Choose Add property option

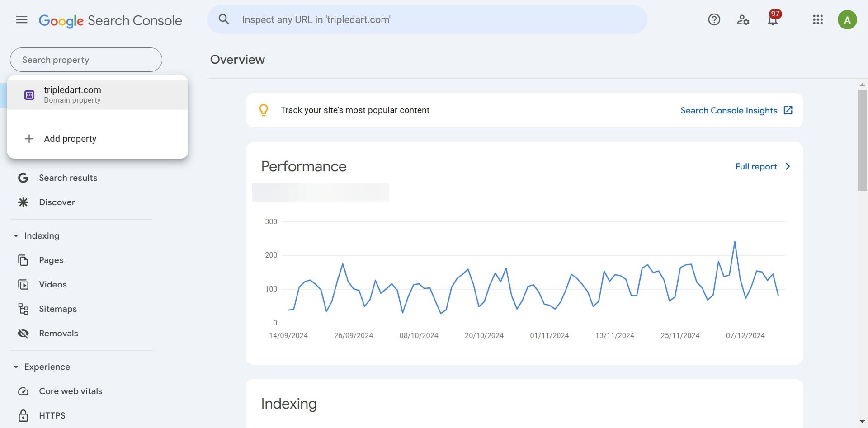[70, 139]
